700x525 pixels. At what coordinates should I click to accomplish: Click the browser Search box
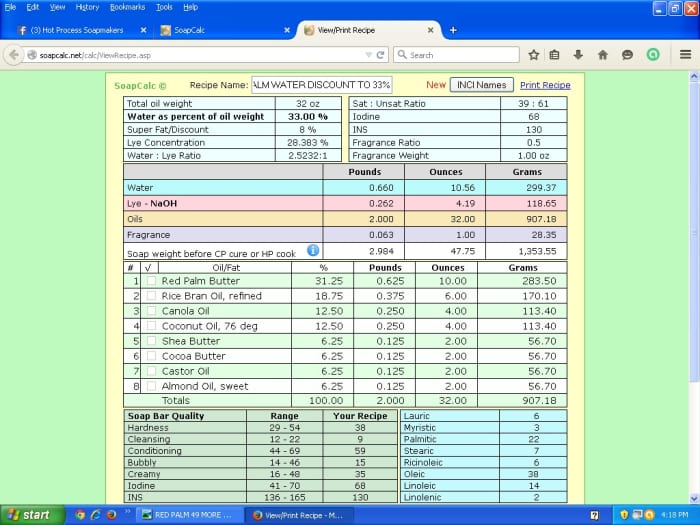[456, 55]
